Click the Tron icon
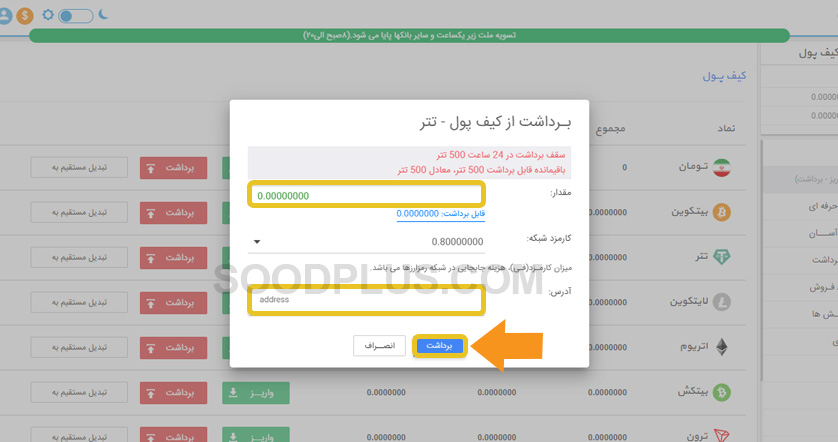838x442 pixels. pos(721,436)
